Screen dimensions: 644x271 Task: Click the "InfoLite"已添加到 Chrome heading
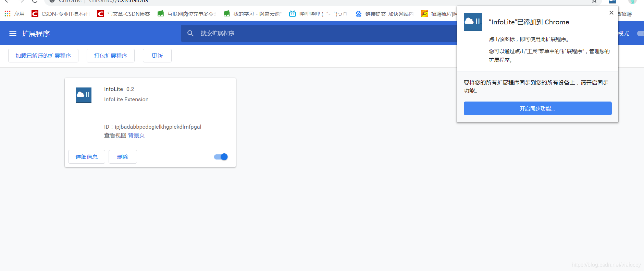529,22
